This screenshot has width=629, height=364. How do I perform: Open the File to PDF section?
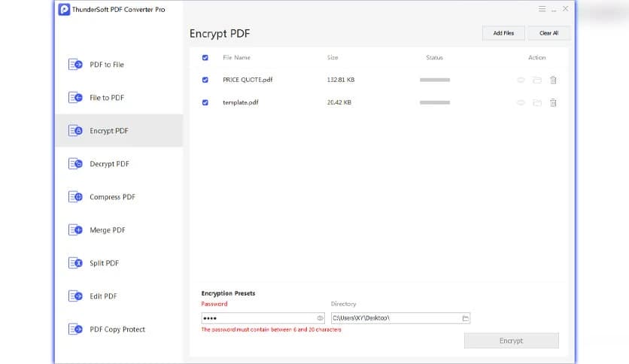119,98
